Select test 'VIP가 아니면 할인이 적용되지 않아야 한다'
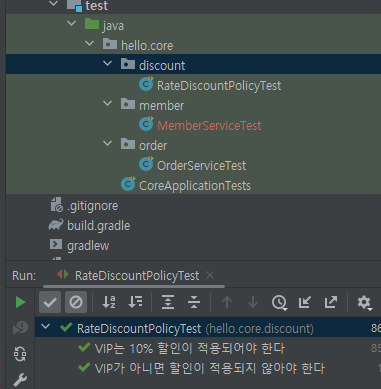The image size is (381, 389). (209, 369)
